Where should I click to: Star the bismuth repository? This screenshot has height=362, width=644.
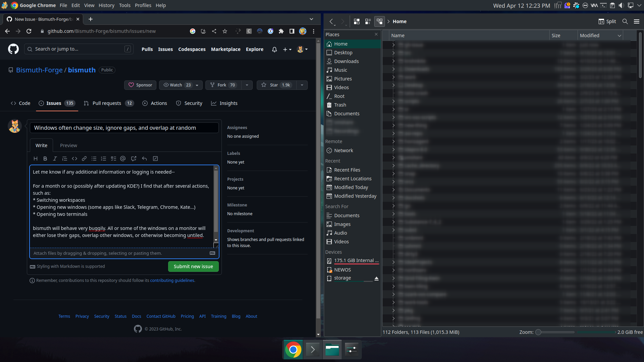[277, 85]
